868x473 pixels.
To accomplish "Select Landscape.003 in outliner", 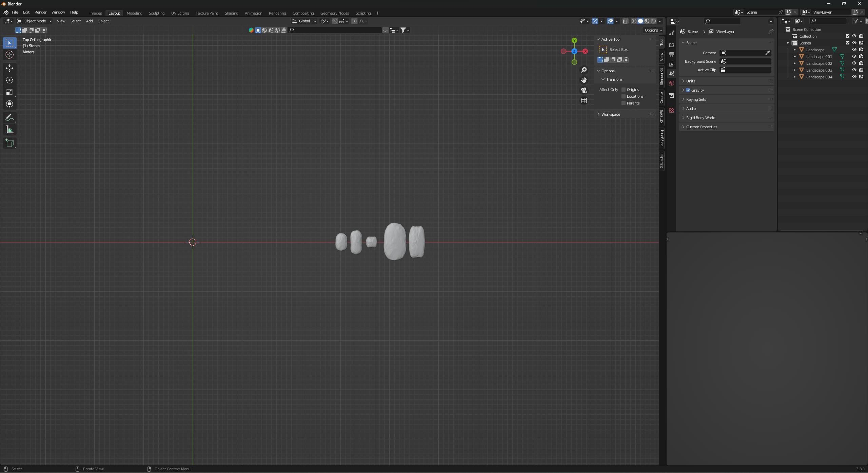I will pyautogui.click(x=819, y=70).
